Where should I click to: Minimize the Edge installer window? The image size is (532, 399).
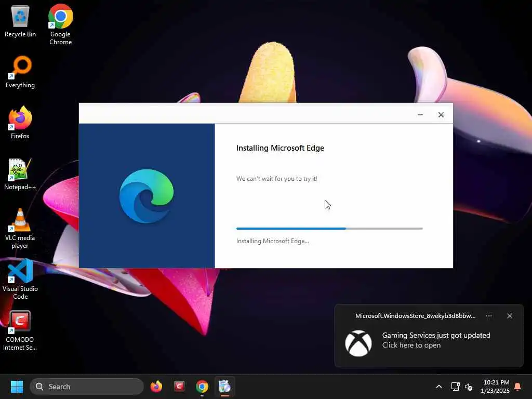click(420, 115)
